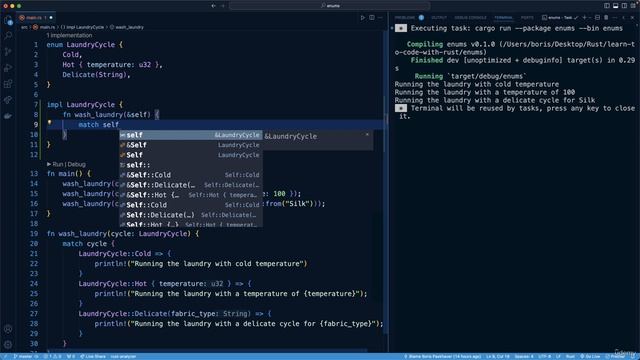Go forward with the navigation arrow
The width and height of the screenshot is (640, 360).
coord(223,6)
